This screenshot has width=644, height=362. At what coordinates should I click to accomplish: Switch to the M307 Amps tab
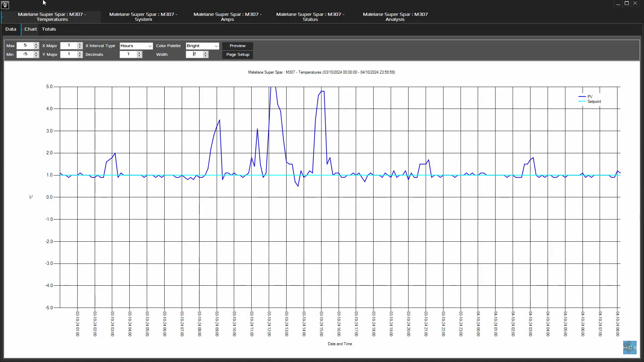[x=227, y=17]
